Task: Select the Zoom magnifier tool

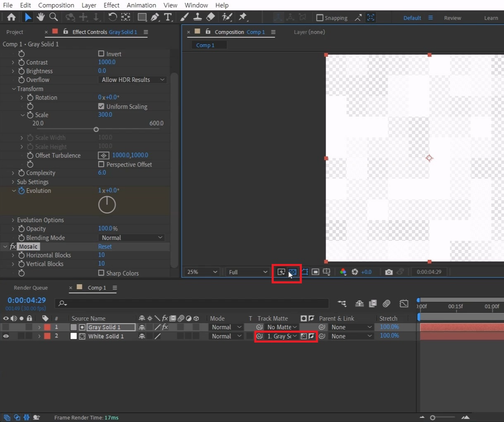Action: tap(53, 17)
